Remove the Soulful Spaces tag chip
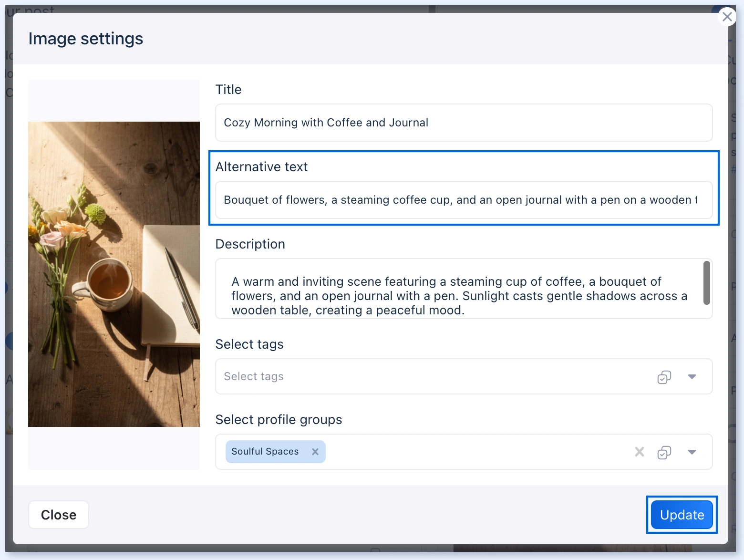The height and width of the screenshot is (560, 744). [x=315, y=452]
